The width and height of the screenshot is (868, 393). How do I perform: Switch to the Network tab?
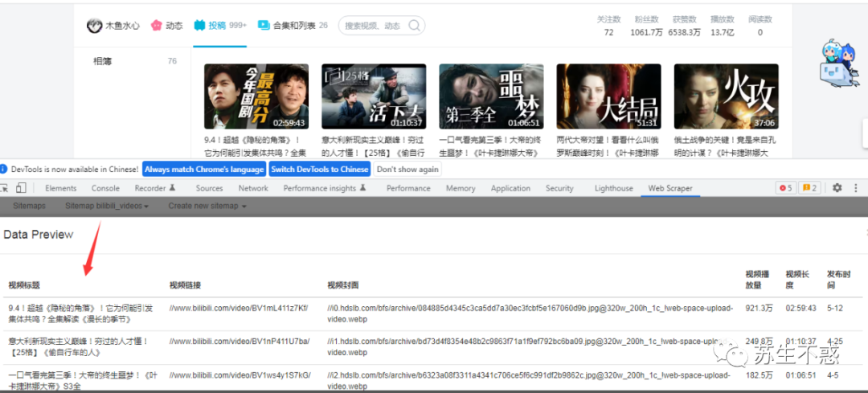(x=253, y=188)
